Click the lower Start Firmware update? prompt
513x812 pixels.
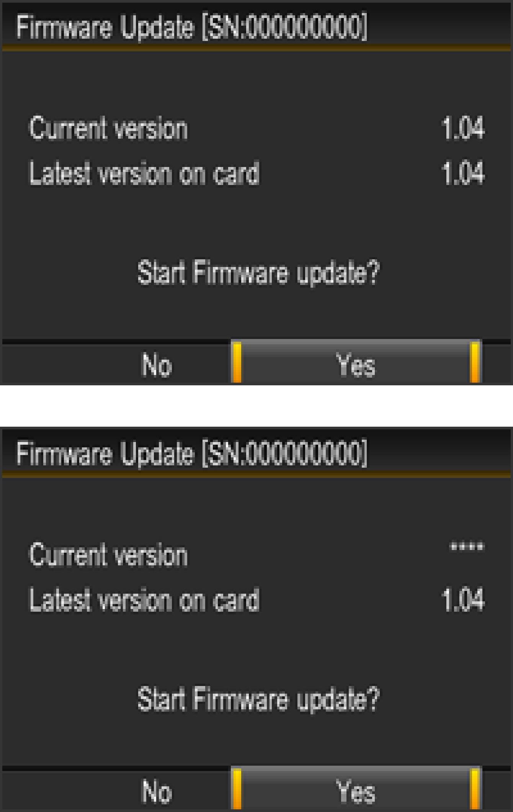(x=258, y=699)
